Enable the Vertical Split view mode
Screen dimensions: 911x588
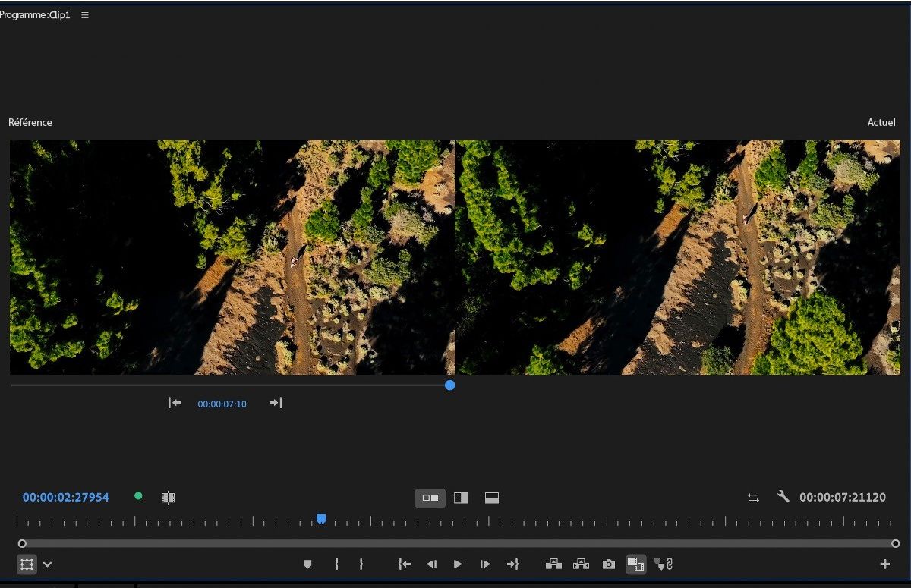point(461,498)
